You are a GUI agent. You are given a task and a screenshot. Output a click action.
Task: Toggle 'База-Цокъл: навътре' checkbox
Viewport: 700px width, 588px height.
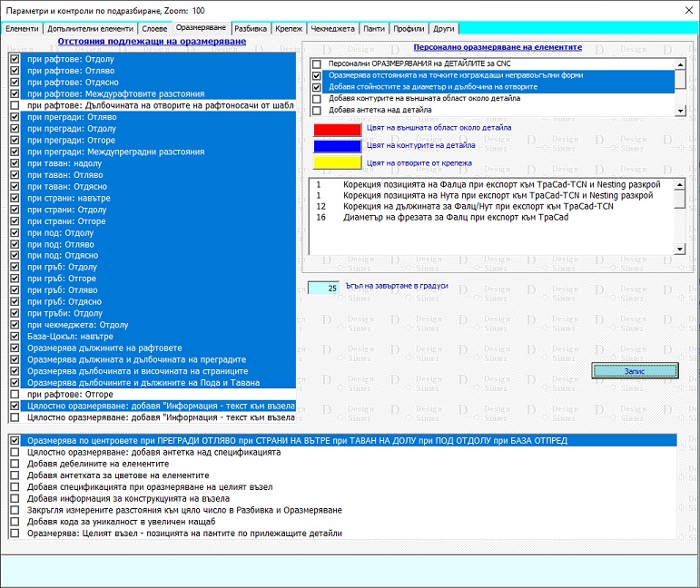point(15,337)
